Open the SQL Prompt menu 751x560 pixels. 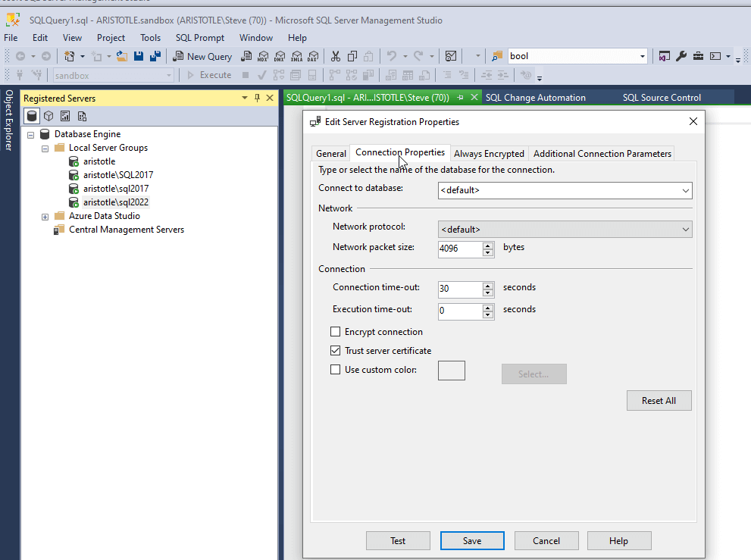click(x=199, y=38)
